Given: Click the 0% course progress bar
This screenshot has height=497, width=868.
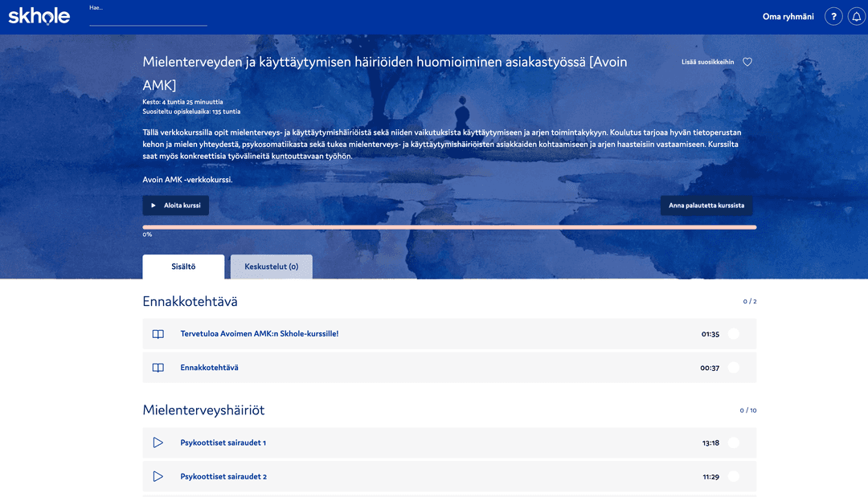Looking at the screenshot, I should click(449, 226).
